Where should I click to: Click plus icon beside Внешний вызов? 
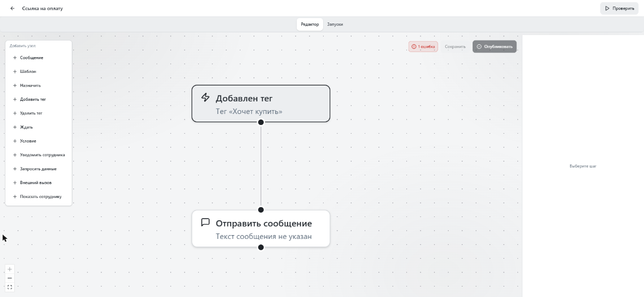pos(15,182)
